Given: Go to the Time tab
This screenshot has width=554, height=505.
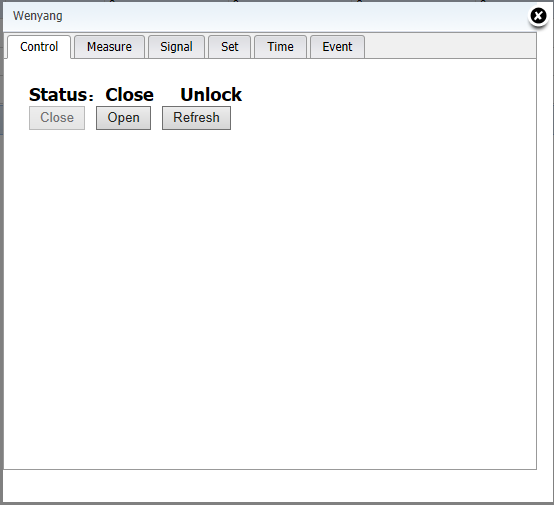Looking at the screenshot, I should 280,47.
